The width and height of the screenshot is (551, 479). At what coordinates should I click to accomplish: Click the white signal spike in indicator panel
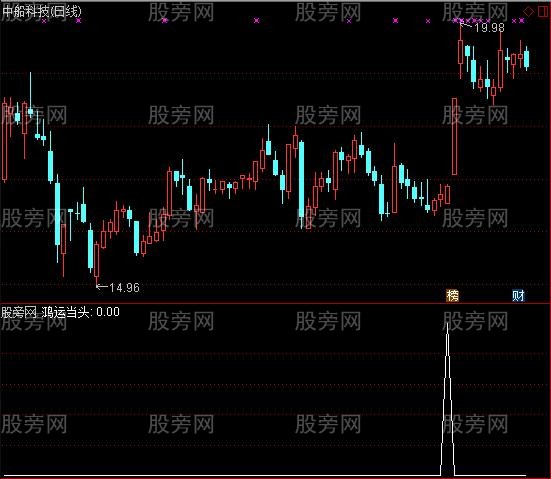447,399
